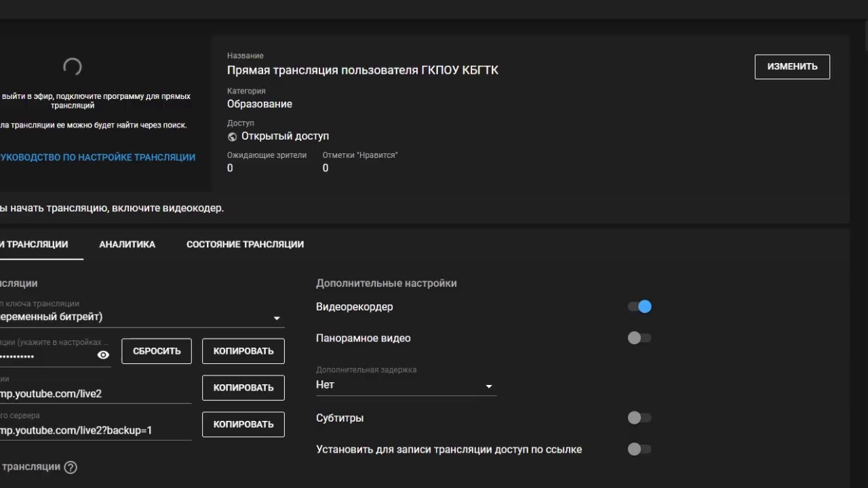This screenshot has width=868, height=488.
Task: Turn on the Субтитры toggle
Action: tap(639, 418)
